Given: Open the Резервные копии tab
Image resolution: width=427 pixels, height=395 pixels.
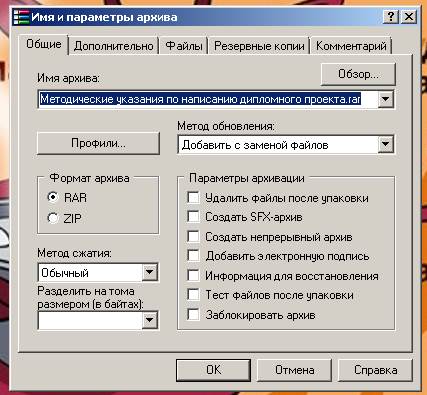Looking at the screenshot, I should (x=259, y=46).
